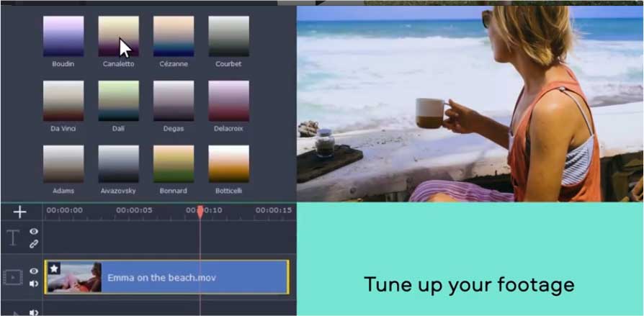Jump to 00:00:05 on the ruler
The image size is (644, 316).
[x=134, y=210]
